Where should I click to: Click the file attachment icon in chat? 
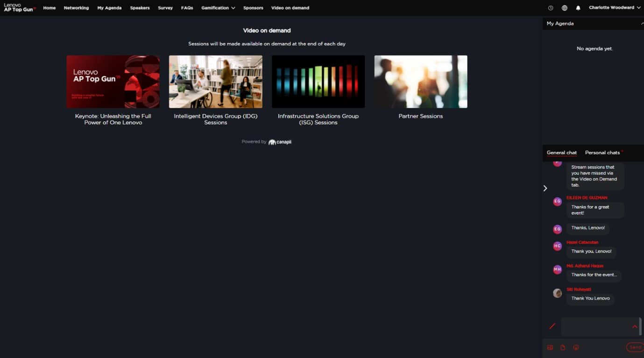[563, 347]
